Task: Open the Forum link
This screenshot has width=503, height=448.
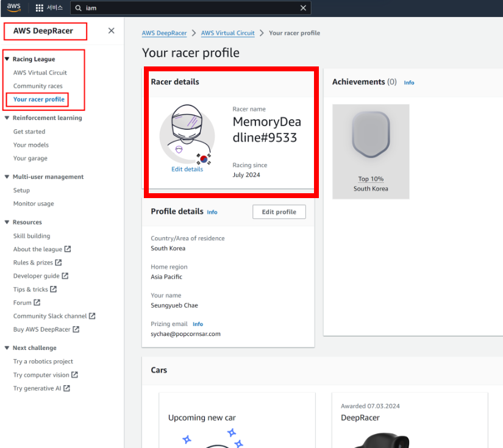Action: (x=22, y=303)
